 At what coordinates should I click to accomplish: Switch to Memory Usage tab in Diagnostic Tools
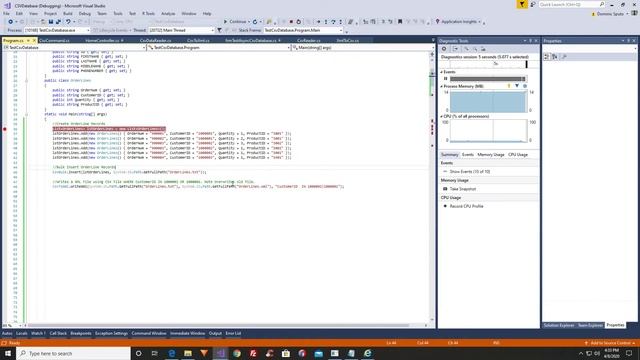click(x=491, y=155)
